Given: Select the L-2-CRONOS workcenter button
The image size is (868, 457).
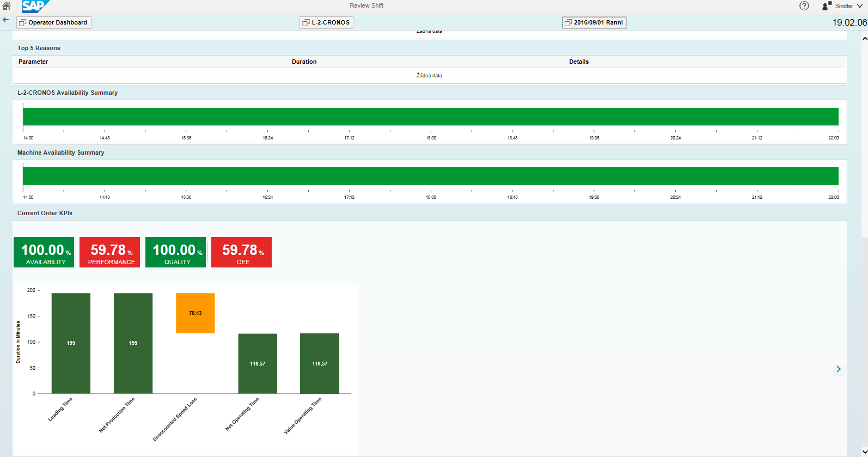Looking at the screenshot, I should click(x=326, y=22).
